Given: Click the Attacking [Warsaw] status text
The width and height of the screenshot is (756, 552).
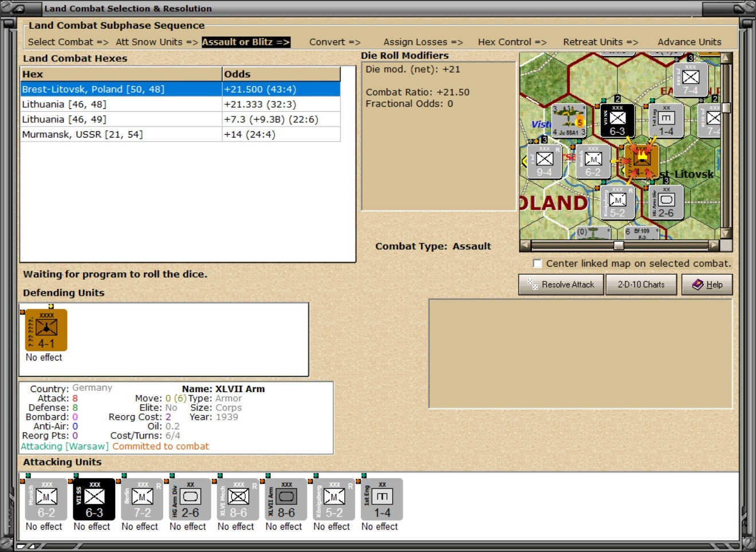Looking at the screenshot, I should pyautogui.click(x=64, y=446).
